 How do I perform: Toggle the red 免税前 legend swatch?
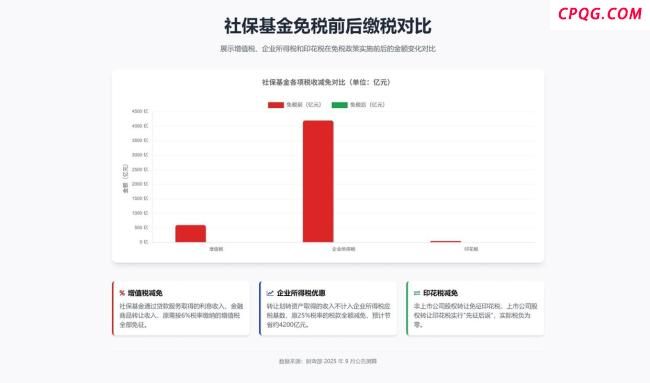click(276, 105)
